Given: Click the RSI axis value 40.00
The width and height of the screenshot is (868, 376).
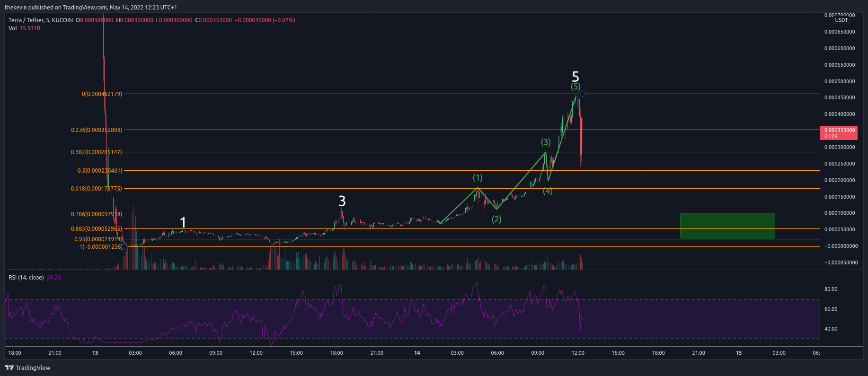Looking at the screenshot, I should pyautogui.click(x=831, y=329).
